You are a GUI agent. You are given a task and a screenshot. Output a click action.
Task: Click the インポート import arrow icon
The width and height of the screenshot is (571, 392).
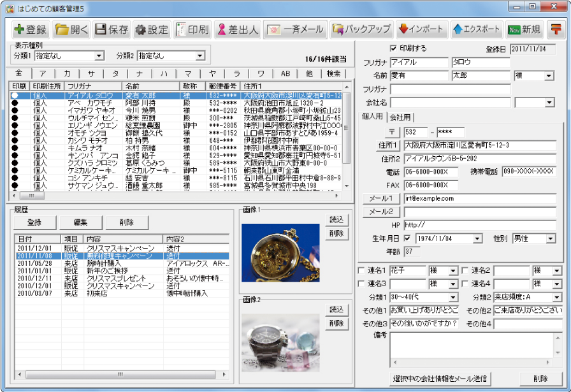[x=421, y=29]
